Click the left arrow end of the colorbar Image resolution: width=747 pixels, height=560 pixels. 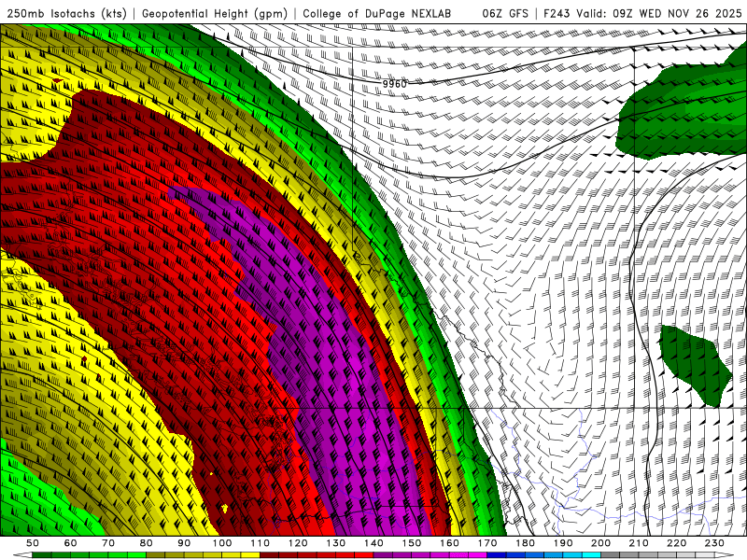click(22, 555)
